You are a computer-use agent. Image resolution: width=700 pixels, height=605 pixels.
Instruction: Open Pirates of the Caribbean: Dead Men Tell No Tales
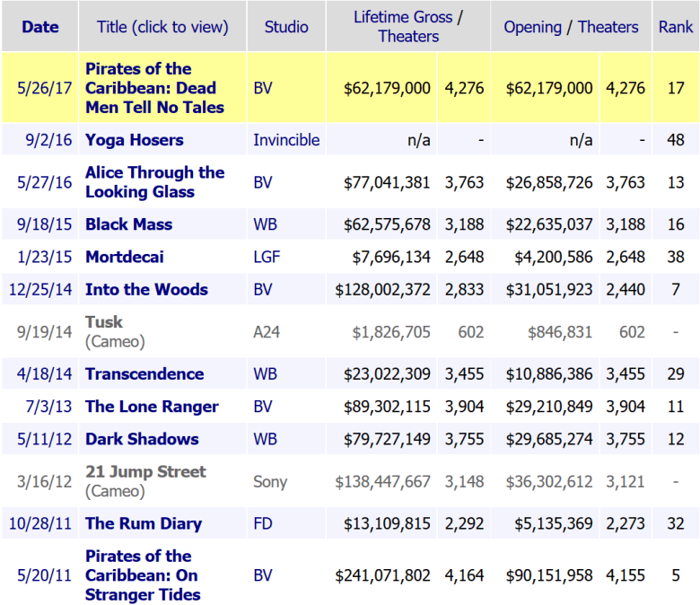pyautogui.click(x=154, y=88)
